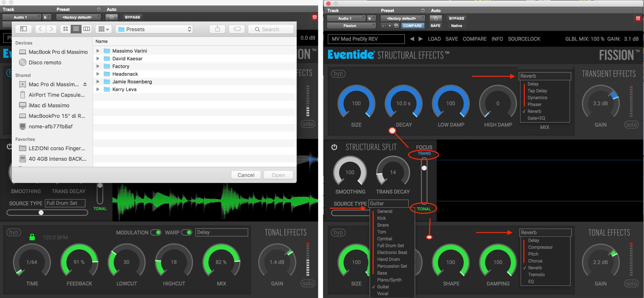
Task: Click the share icon in file dialog
Action: coord(217,29)
